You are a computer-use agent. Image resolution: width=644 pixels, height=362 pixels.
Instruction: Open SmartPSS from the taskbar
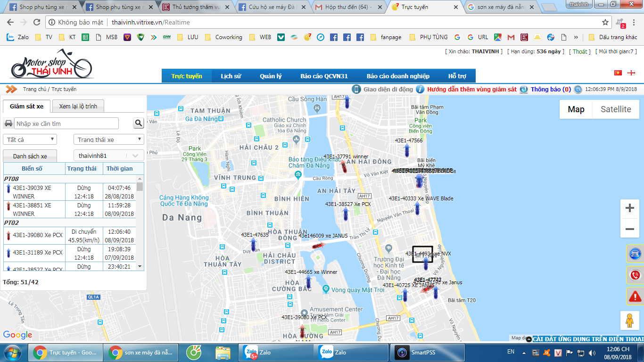pos(427,352)
